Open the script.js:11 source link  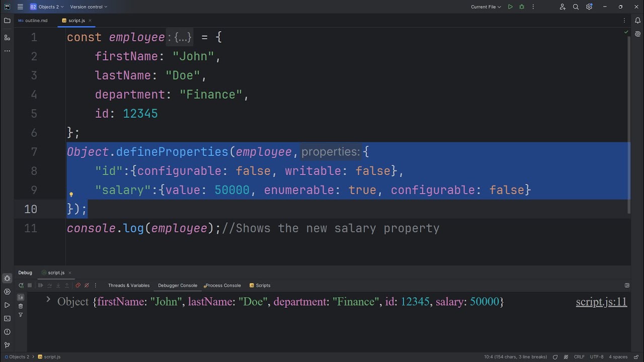coord(601,302)
